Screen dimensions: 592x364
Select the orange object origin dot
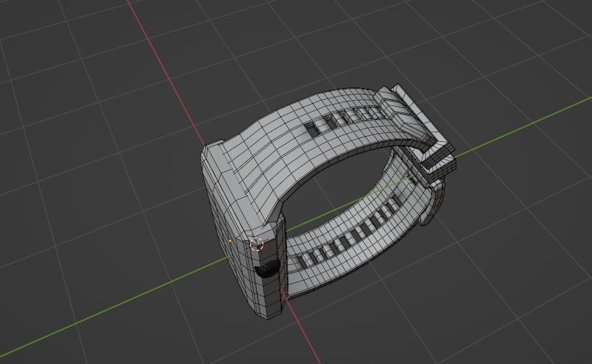230,240
